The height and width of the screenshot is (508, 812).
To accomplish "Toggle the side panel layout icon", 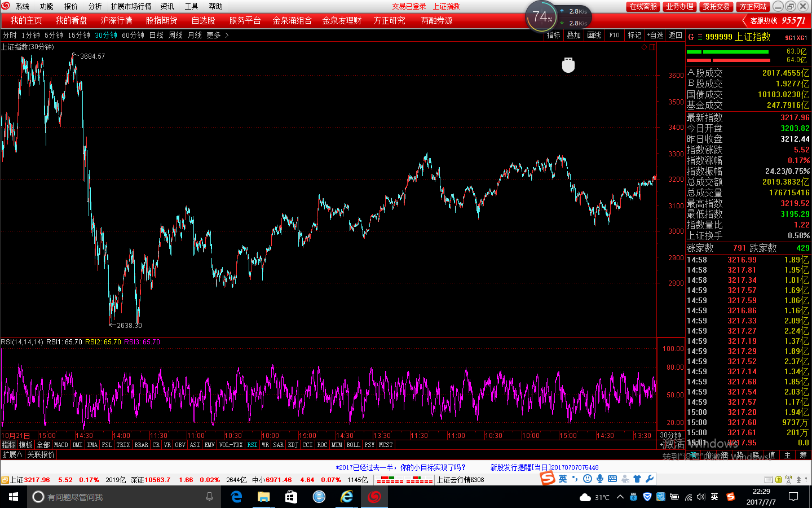I will (x=652, y=47).
